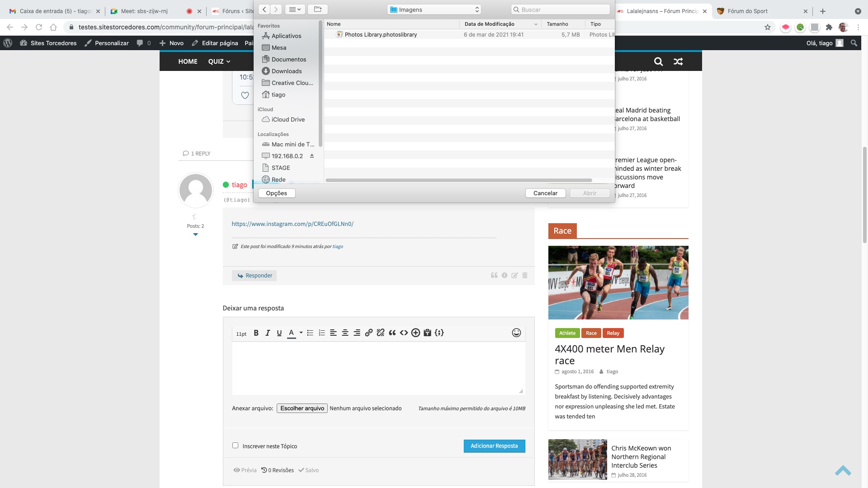Click the search icon in site navigation

click(x=658, y=61)
